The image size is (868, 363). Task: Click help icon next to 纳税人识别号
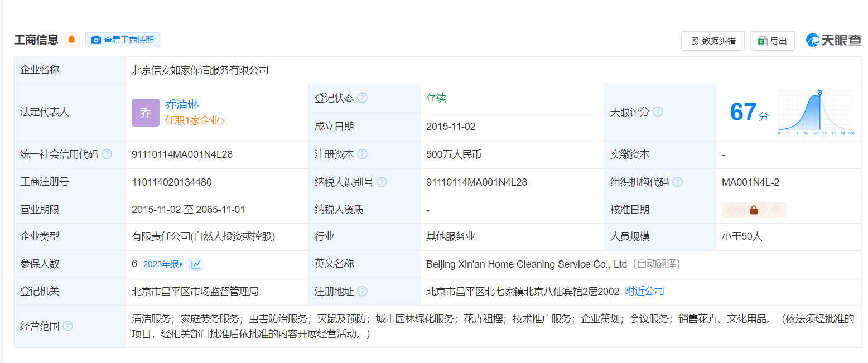382,182
